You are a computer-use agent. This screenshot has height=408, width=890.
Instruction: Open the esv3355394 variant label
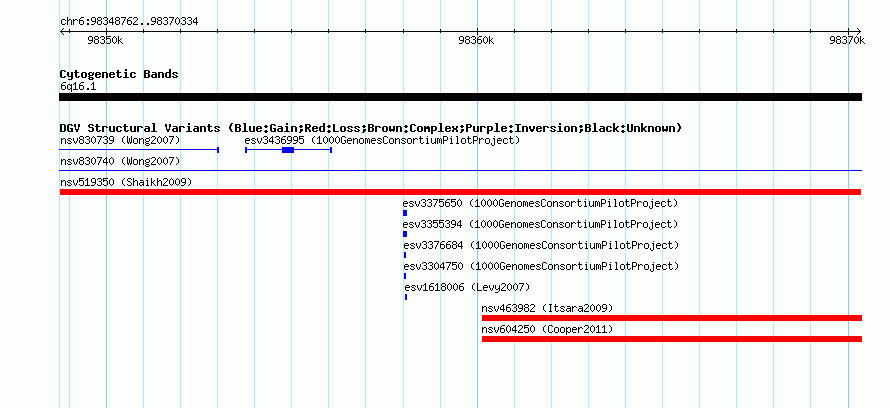coord(540,224)
